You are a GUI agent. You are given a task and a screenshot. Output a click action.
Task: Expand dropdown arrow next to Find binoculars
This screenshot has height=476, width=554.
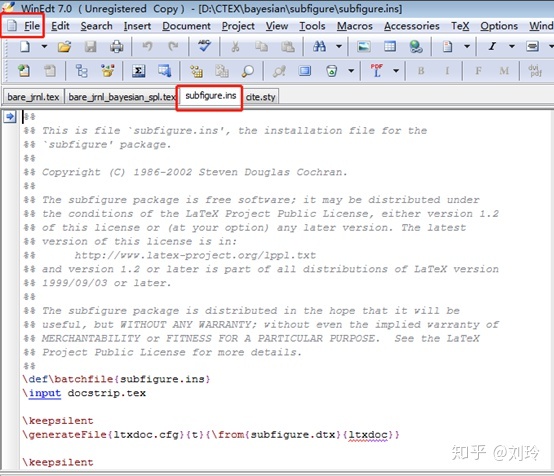(339, 46)
